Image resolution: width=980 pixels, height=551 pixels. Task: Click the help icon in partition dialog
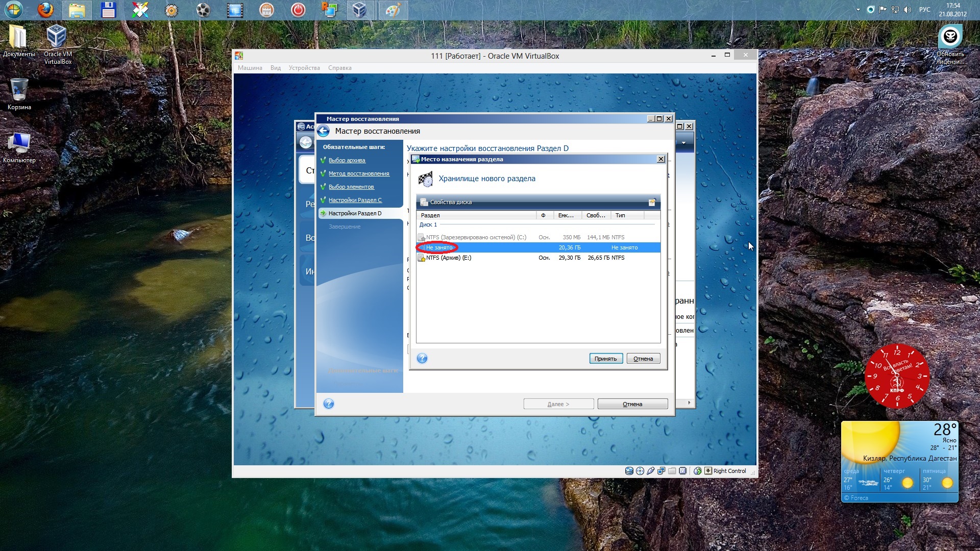(x=422, y=358)
